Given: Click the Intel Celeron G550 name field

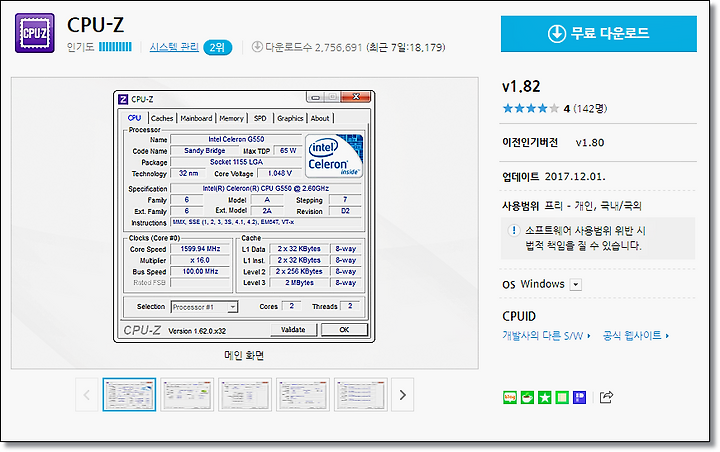Looking at the screenshot, I should pos(236,139).
